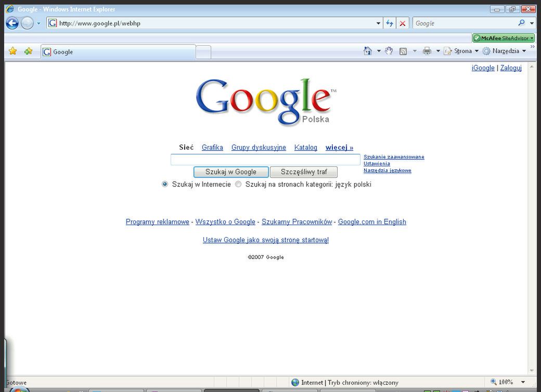
Task: Click the Internet security zone globe icon
Action: pyautogui.click(x=295, y=382)
